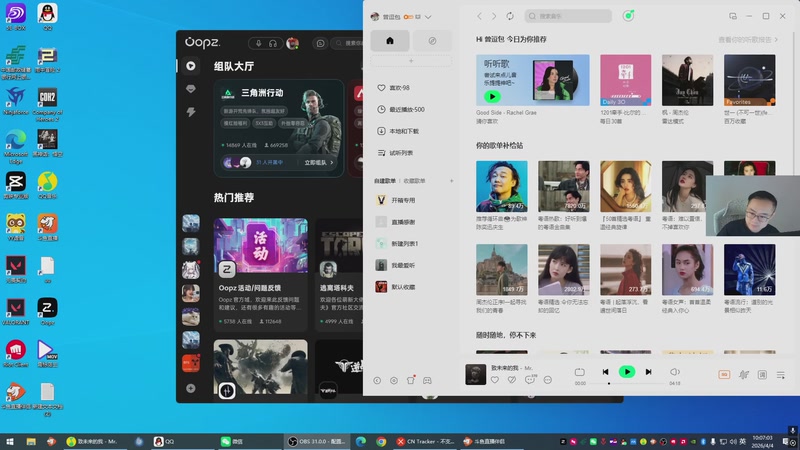The image size is (800, 450).
Task: Open the Oopz 活动/问题反馈 community card
Action: pos(261,274)
